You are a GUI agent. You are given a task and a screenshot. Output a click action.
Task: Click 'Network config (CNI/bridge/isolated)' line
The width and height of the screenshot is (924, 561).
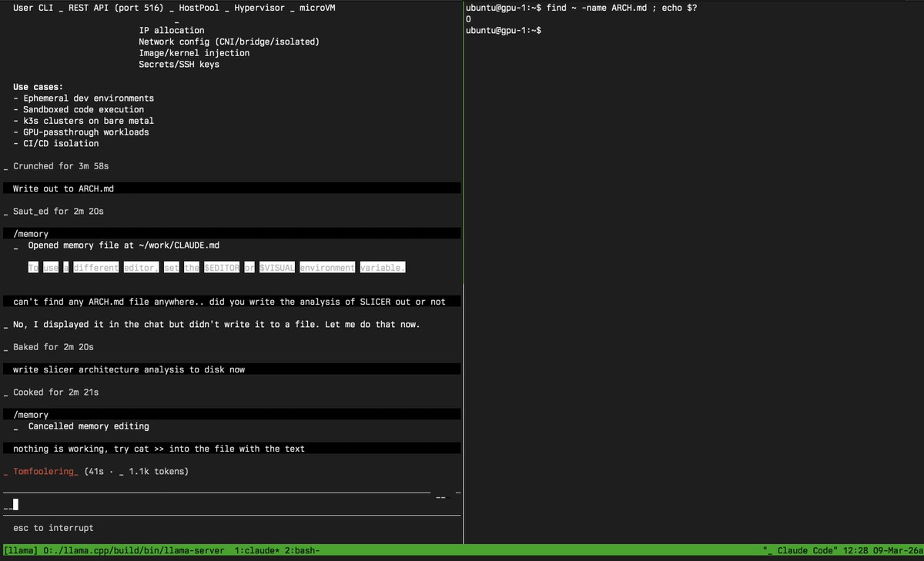coord(229,42)
